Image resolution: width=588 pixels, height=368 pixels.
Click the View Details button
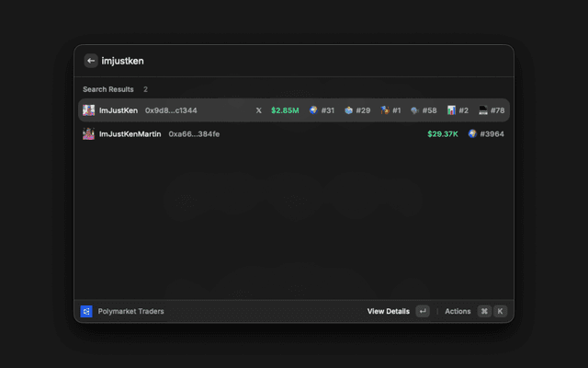(389, 311)
